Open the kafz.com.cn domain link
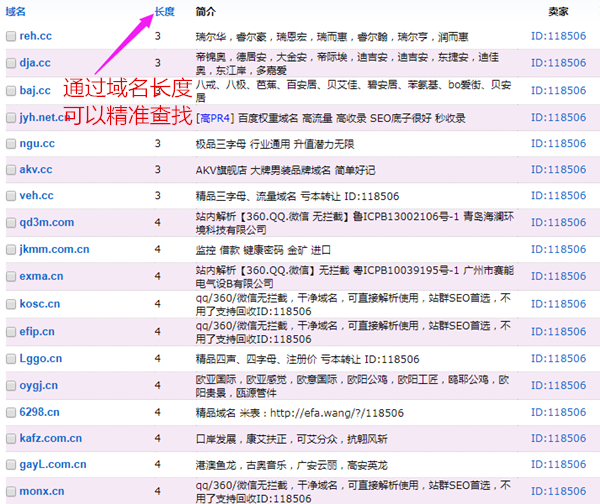The height and width of the screenshot is (504, 600). (x=51, y=438)
